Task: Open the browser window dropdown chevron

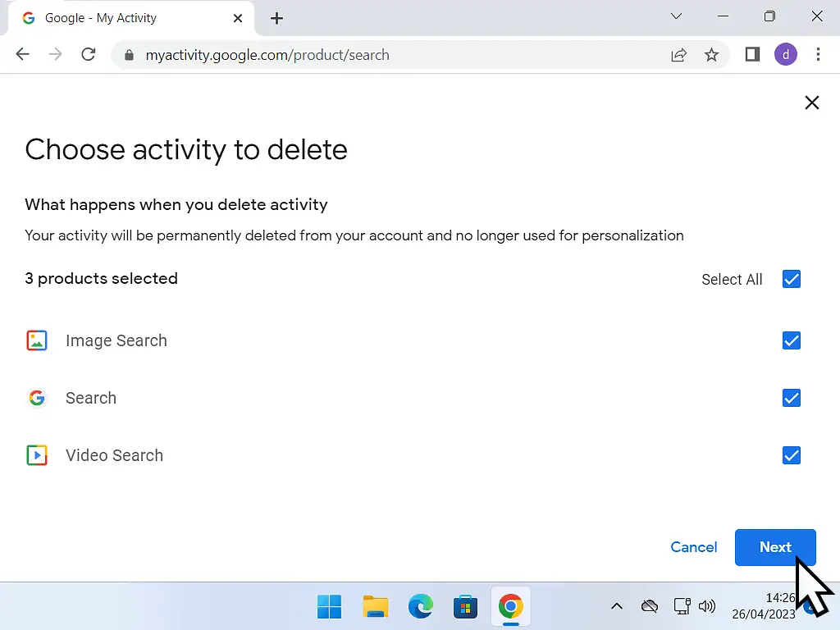Action: point(676,16)
